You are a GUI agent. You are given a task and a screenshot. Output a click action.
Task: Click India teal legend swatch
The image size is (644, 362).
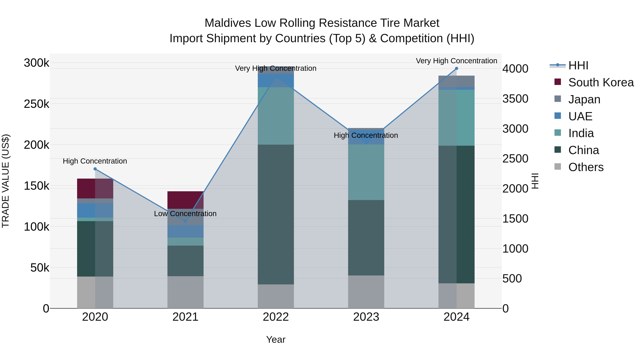tap(557, 132)
